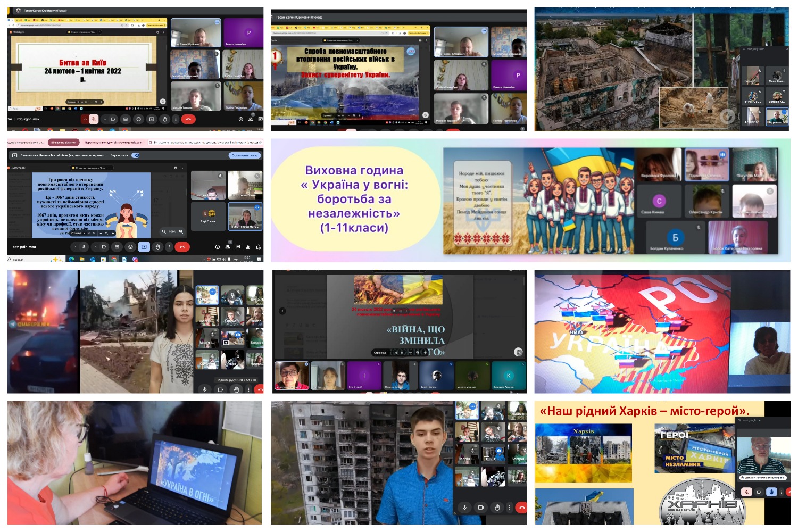This screenshot has width=798, height=532.
Task: Toggle the Звук показа switch
Action: 136,155
